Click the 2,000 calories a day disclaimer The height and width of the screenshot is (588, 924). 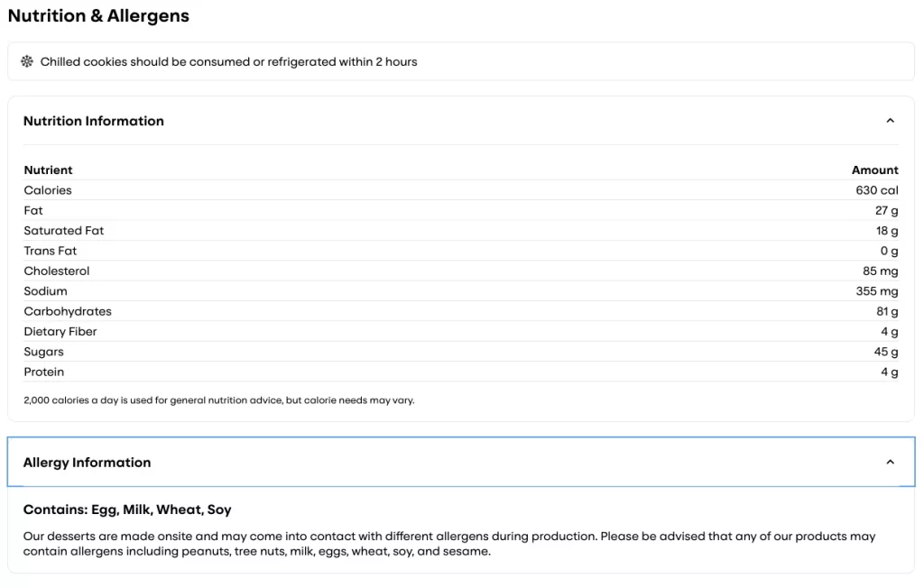219,400
